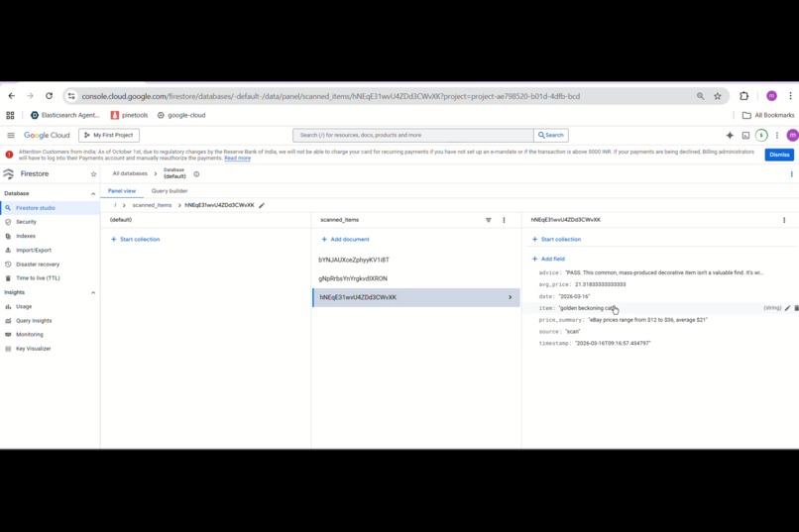
Task: Reload the page with the refresh icon
Action: click(49, 96)
